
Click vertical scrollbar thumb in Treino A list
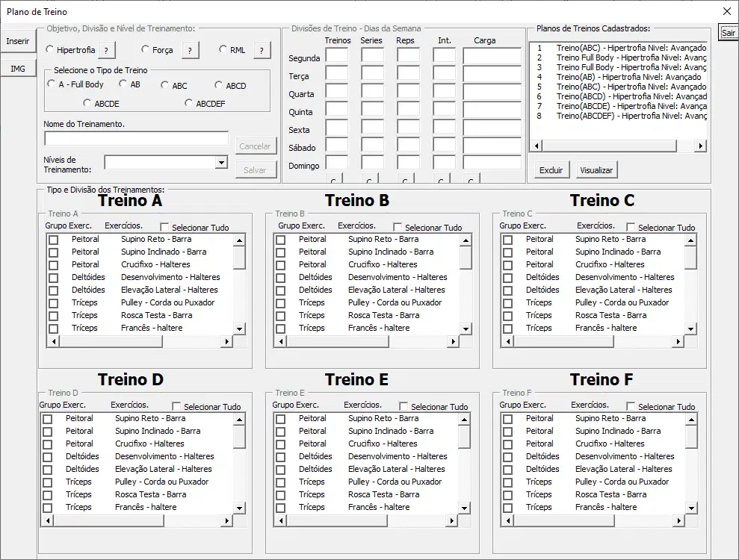(239, 258)
